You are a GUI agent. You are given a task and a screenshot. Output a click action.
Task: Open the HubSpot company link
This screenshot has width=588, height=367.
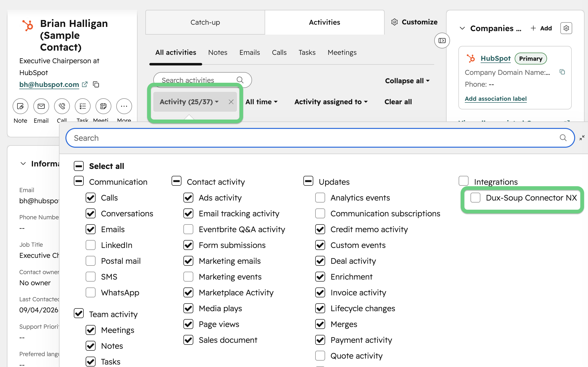(495, 58)
